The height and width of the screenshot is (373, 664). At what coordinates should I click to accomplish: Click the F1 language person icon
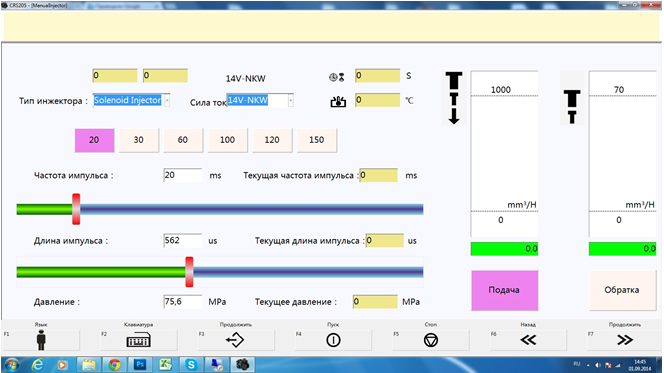[x=41, y=340]
